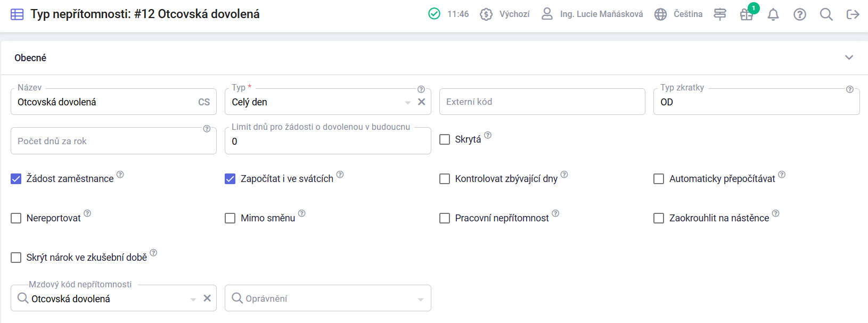This screenshot has height=323, width=868.
Task: Enable the Skrytá checkbox
Action: pyautogui.click(x=445, y=139)
